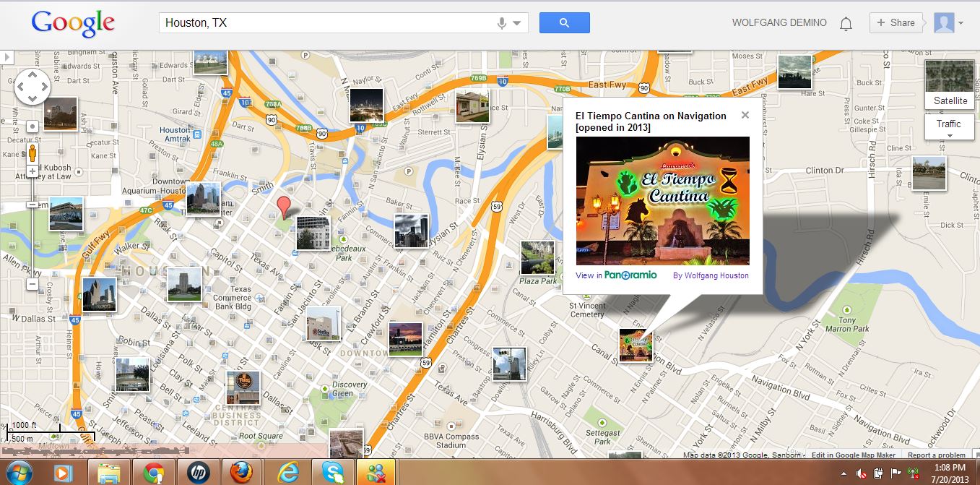
Task: Open the By Wolfgang Houston link
Action: pyautogui.click(x=711, y=275)
